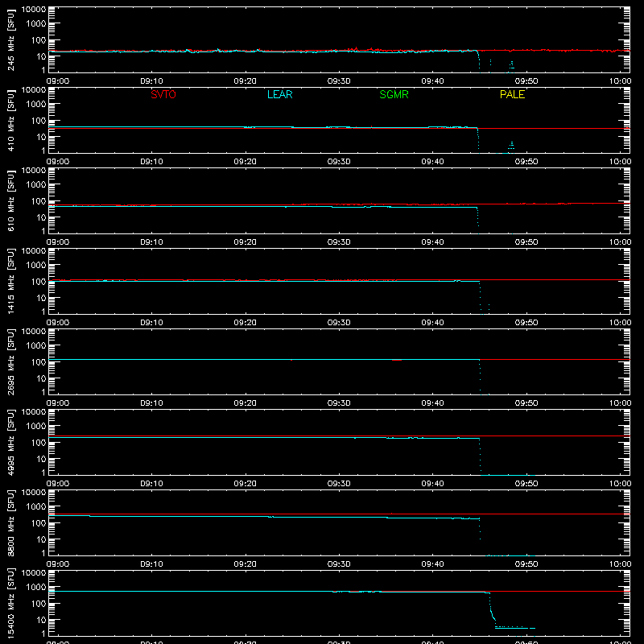Click 09:10 tick label under 410 MHz plot
Image resolution: width=644 pixels, height=644 pixels.
pyautogui.click(x=151, y=162)
